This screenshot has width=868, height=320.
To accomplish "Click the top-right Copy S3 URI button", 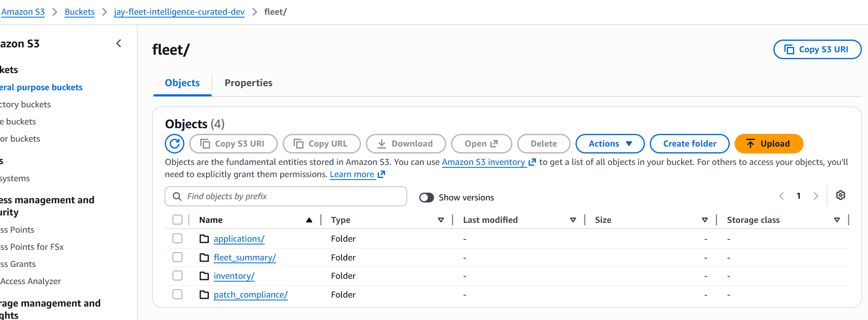I will tap(817, 49).
